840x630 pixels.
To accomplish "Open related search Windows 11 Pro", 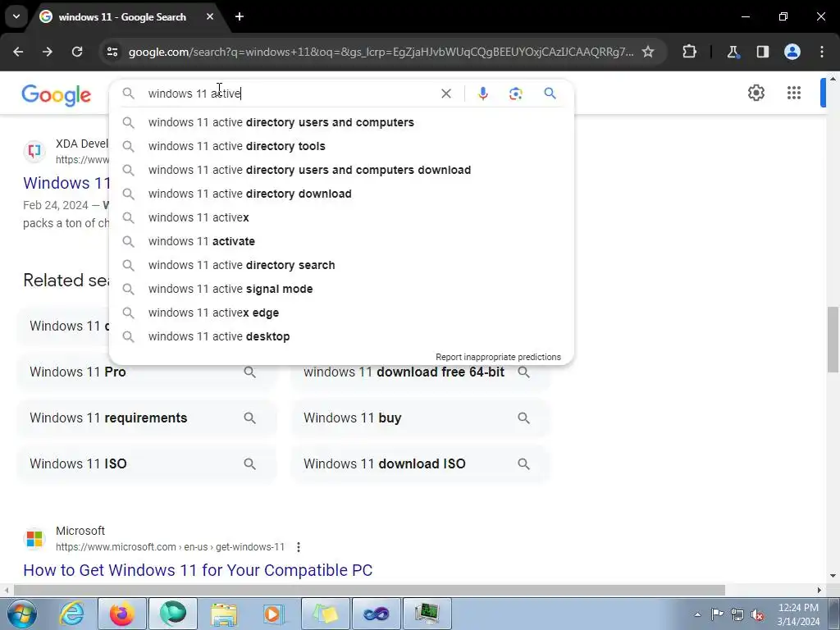I will pyautogui.click(x=146, y=372).
